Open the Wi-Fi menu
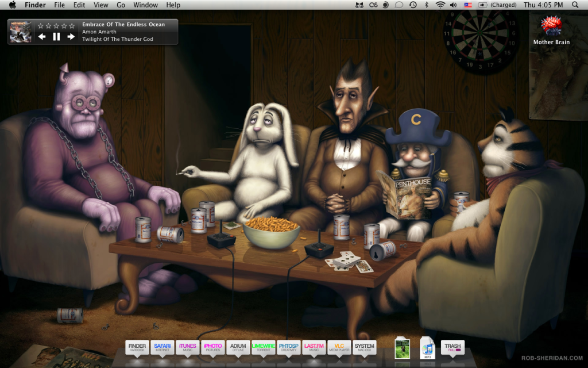Viewport: 588px width, 368px height. (x=440, y=5)
